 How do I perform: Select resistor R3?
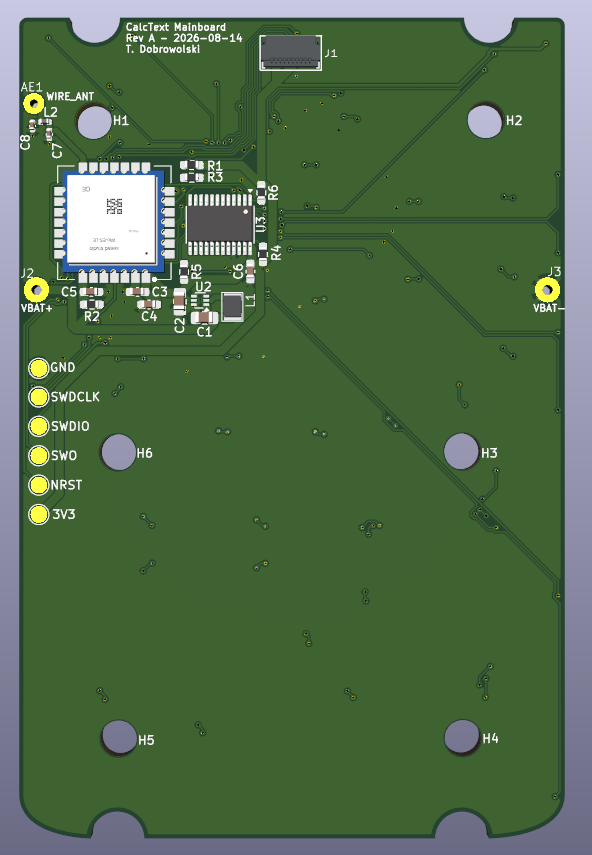point(191,177)
